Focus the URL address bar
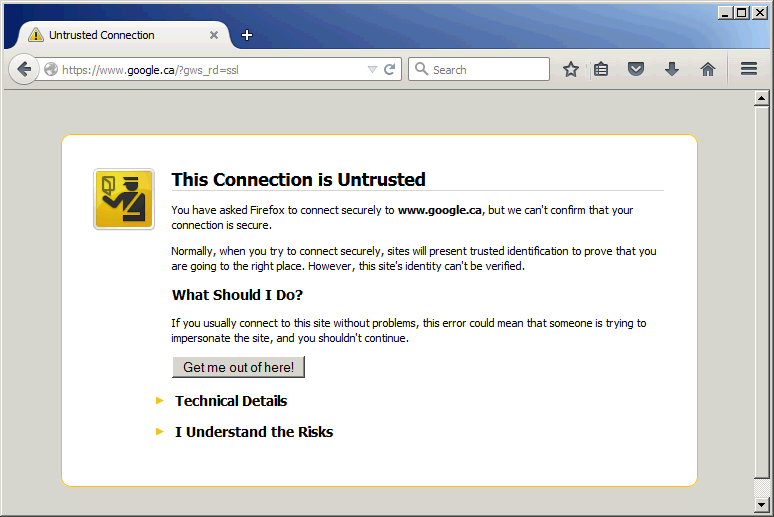 tap(214, 70)
